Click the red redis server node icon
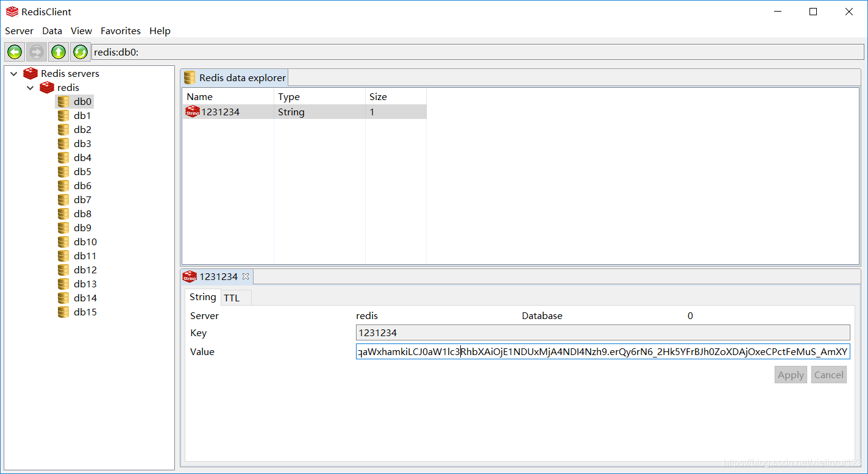 (47, 87)
